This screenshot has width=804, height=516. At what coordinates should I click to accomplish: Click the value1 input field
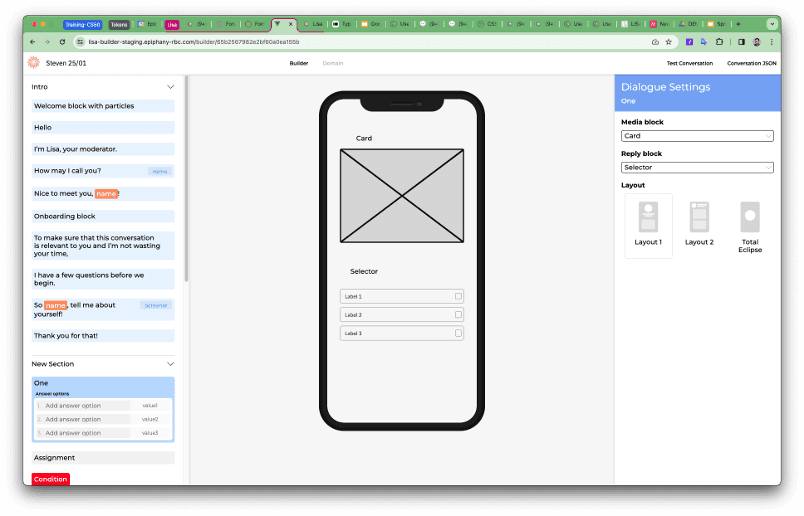(150, 405)
